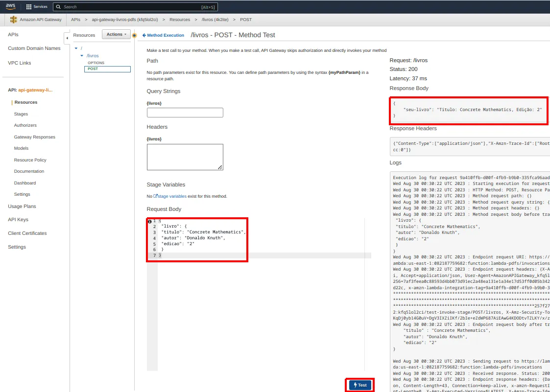Open api-gateway-livros-pdfs breadcrumb

(x=125, y=20)
